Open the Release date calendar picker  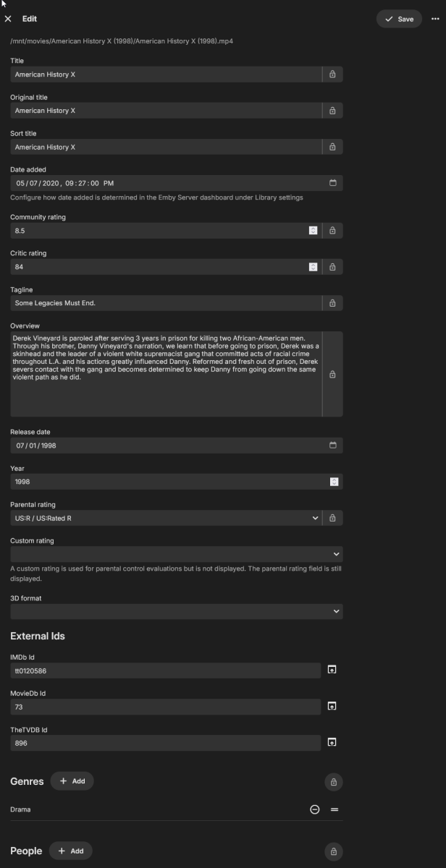pos(333,445)
